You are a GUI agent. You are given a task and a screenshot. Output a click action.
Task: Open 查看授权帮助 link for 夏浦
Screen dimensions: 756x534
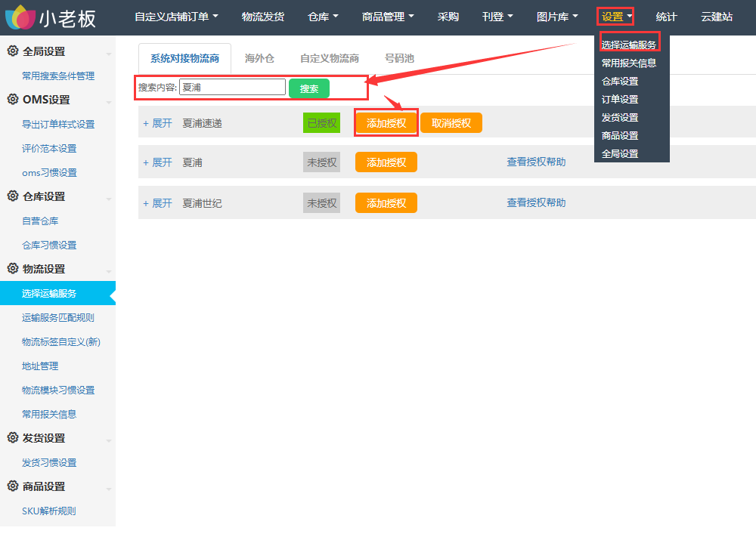(536, 162)
